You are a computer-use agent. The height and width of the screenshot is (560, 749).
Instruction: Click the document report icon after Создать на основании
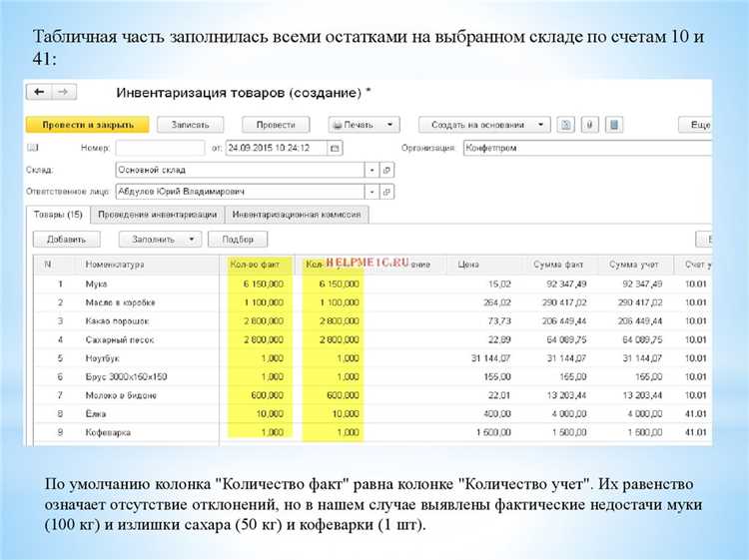565,125
